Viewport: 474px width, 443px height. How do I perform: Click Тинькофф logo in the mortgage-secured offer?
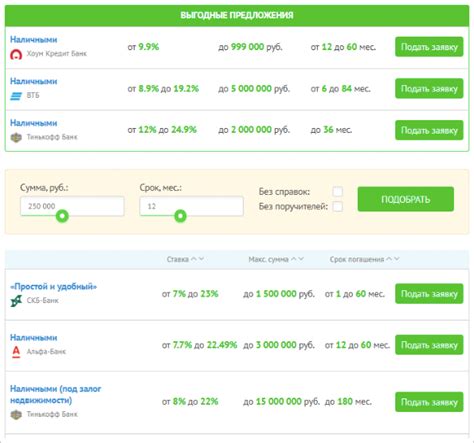(16, 414)
